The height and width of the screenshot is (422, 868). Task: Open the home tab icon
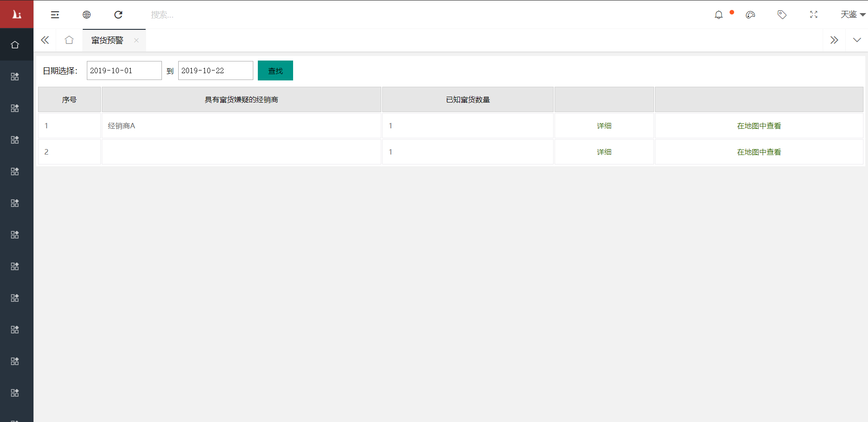coord(69,40)
